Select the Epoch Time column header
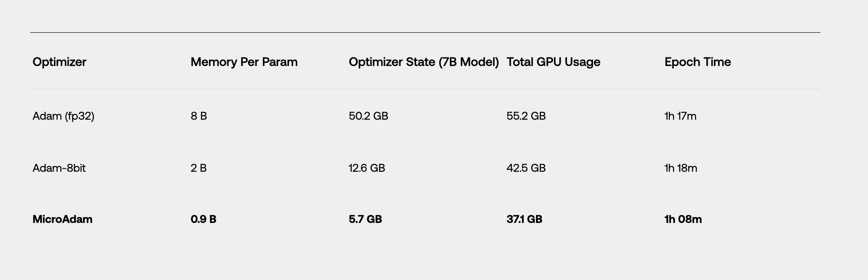 [x=697, y=62]
